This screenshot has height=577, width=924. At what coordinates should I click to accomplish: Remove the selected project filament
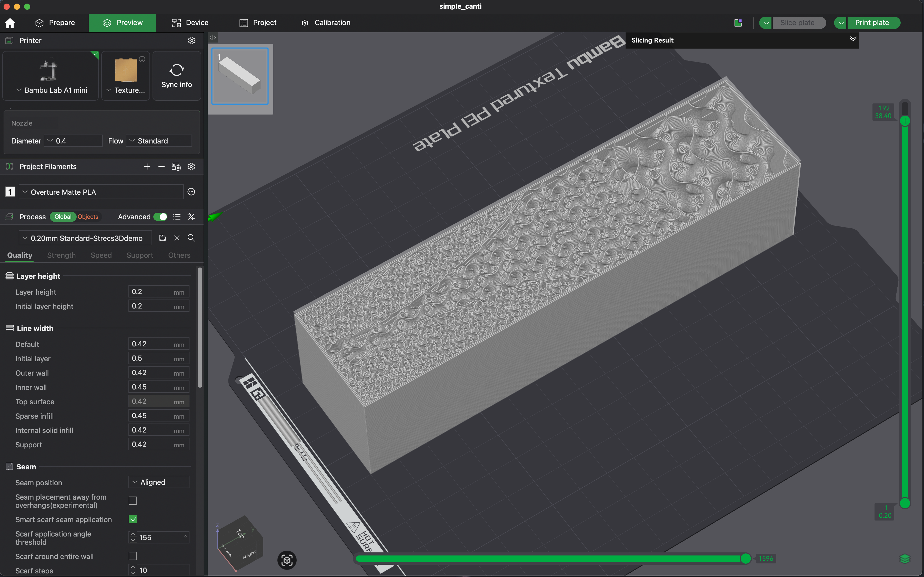point(161,166)
